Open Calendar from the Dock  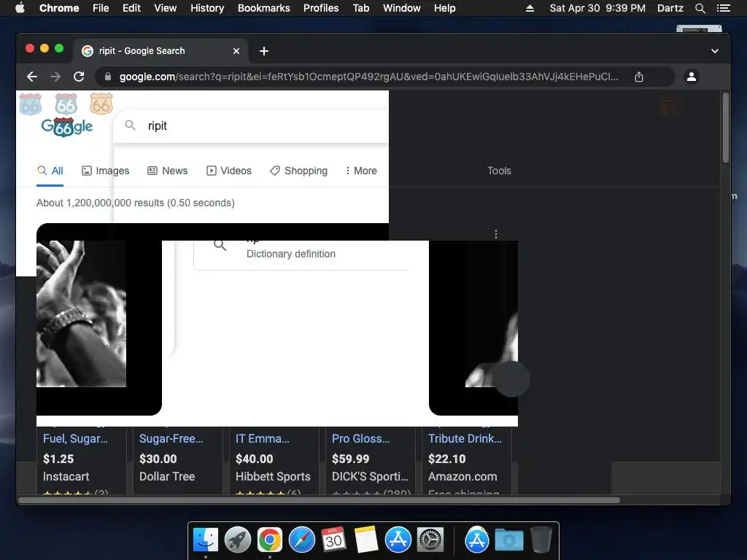(333, 540)
